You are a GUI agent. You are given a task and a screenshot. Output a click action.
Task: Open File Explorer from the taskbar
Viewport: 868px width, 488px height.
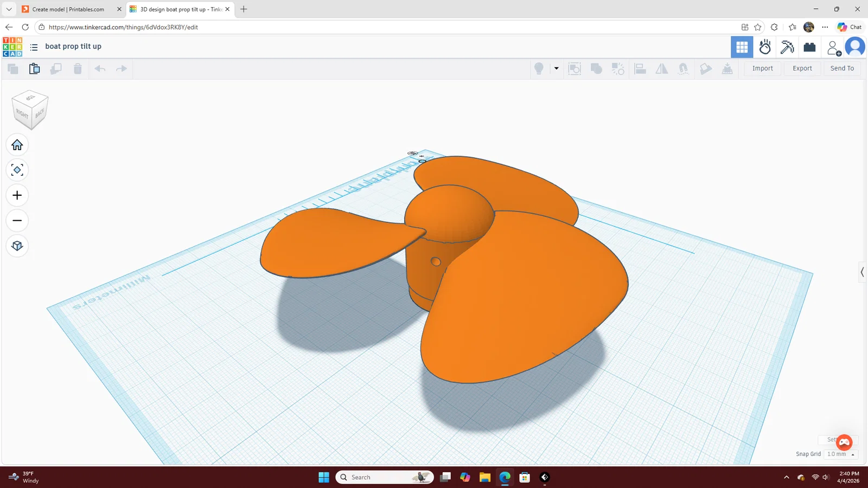[x=485, y=477]
